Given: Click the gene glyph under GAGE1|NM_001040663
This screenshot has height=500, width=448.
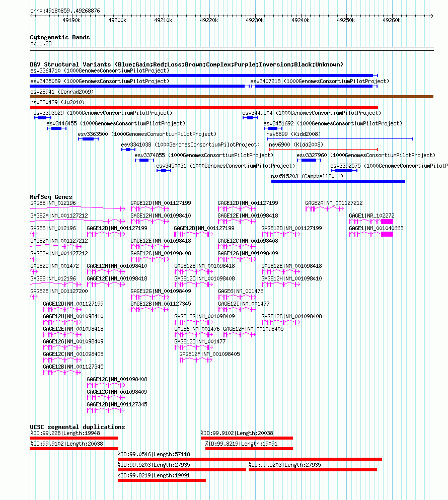Looking at the screenshot, I should (x=371, y=234).
